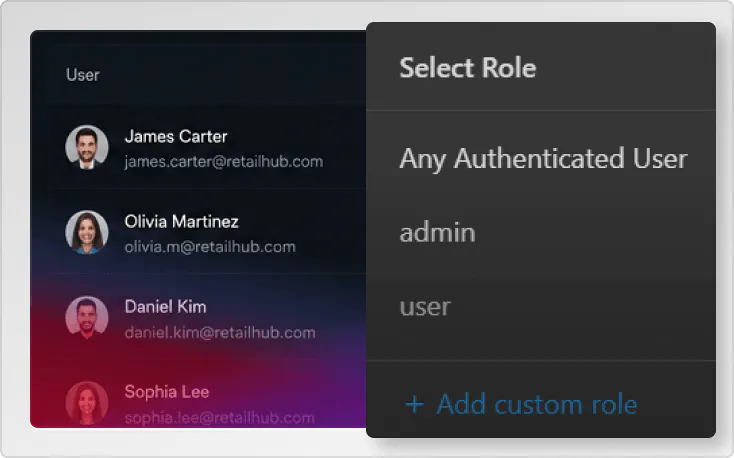Click the Add custom role link
The image size is (734, 458).
point(521,404)
